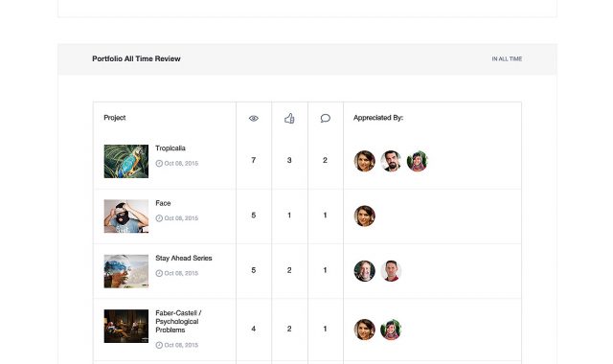Click the clock icon under Faber-Castell project
Viewport: 613px width, 364px height.
coord(159,345)
